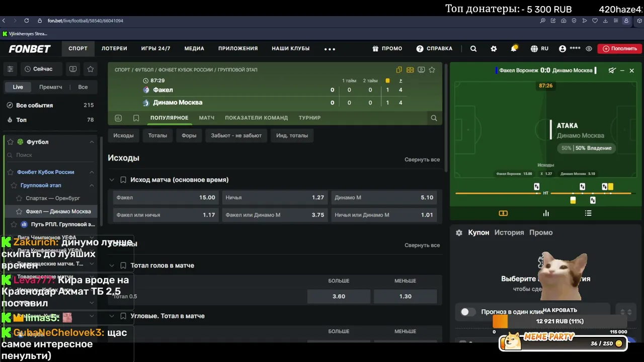Star the Групповой этап stage

14,186
